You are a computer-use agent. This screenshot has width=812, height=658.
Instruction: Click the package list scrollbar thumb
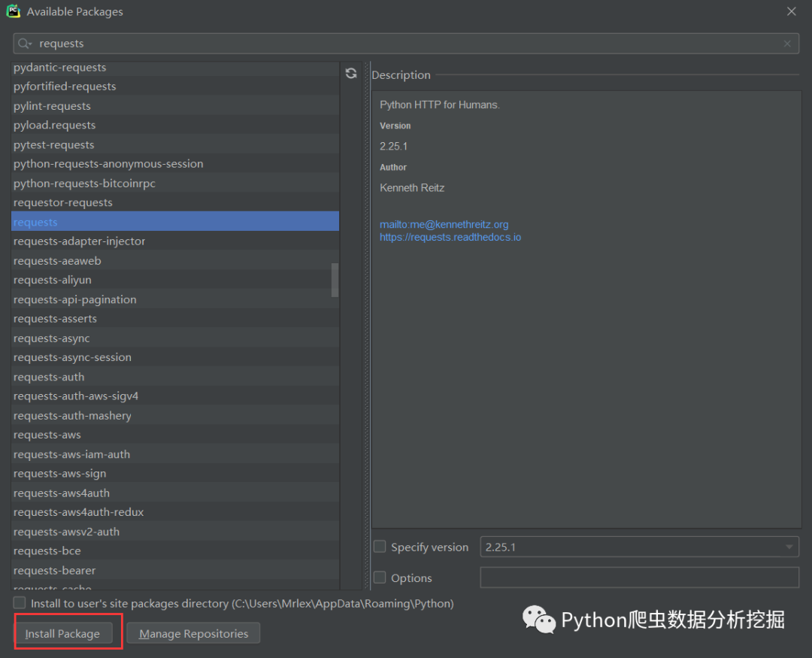335,280
